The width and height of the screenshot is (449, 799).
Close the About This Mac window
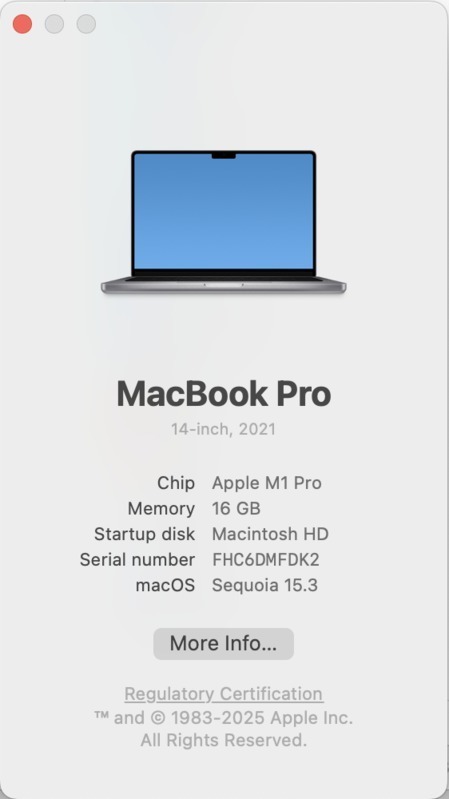22,24
